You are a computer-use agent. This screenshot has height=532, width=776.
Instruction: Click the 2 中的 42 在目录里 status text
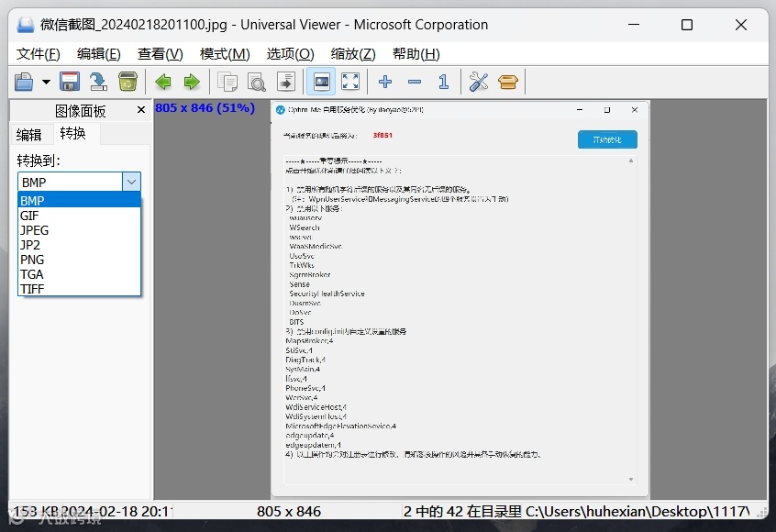click(462, 511)
